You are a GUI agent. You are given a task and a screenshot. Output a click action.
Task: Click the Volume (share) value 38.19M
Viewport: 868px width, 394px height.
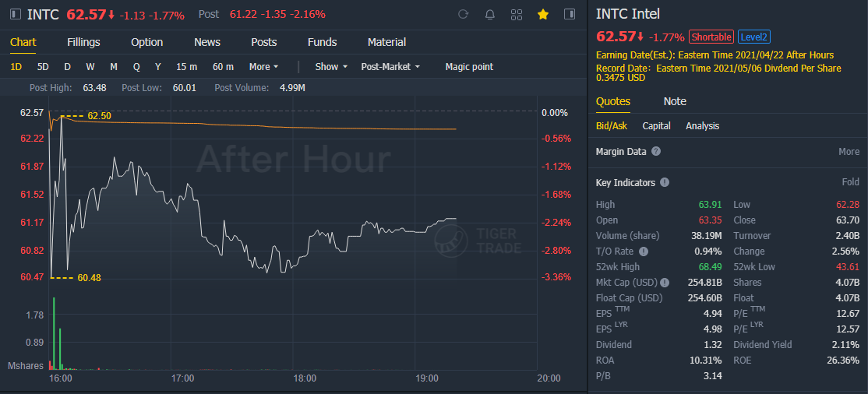(x=707, y=236)
